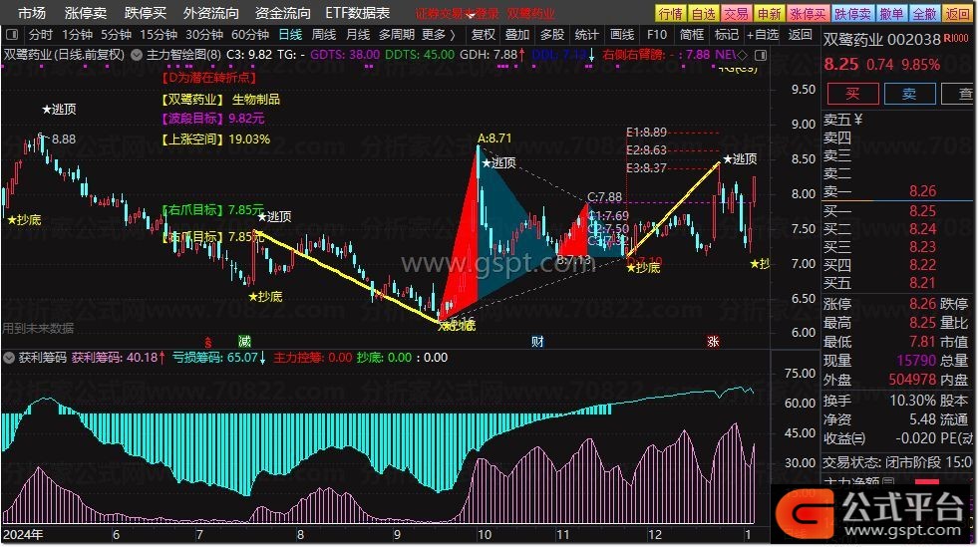The image size is (980, 547).
Task: Click the orange 返回 button at top right
Action: coord(957,13)
